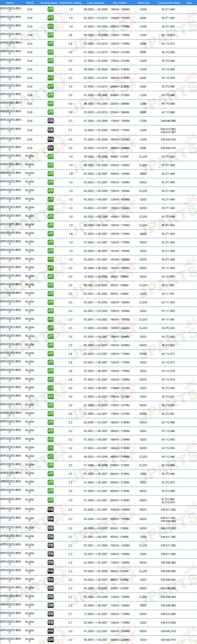Click PB icon in Klasa C W203 M 111.951 row

(51, 277)
